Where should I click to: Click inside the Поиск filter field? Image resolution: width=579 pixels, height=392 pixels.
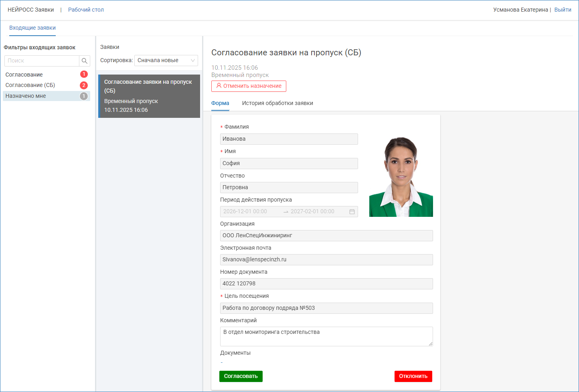(42, 61)
